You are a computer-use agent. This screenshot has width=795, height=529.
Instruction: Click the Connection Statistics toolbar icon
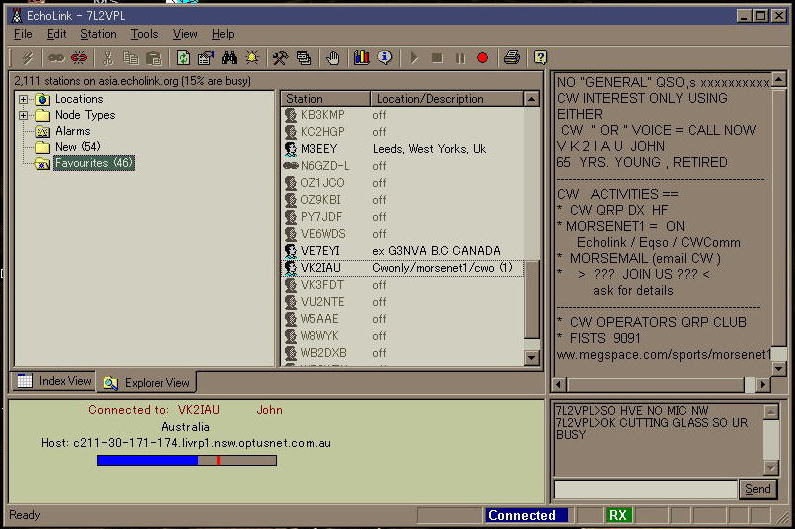coord(304,58)
